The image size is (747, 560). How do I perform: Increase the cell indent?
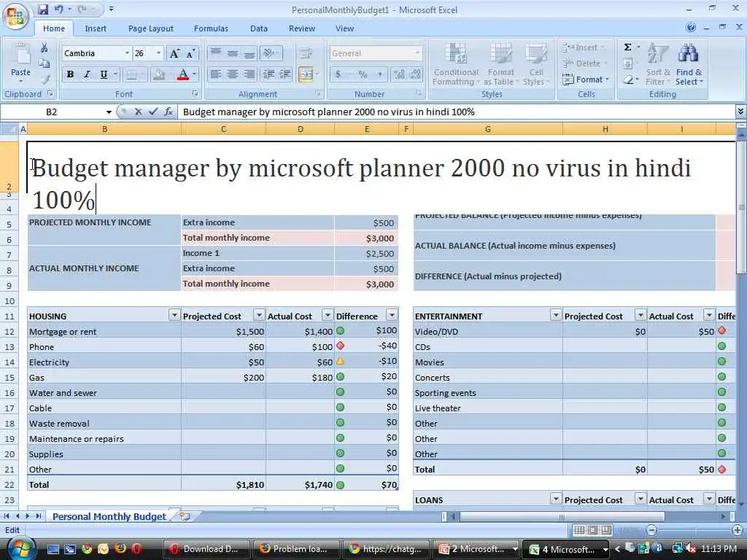(285, 74)
